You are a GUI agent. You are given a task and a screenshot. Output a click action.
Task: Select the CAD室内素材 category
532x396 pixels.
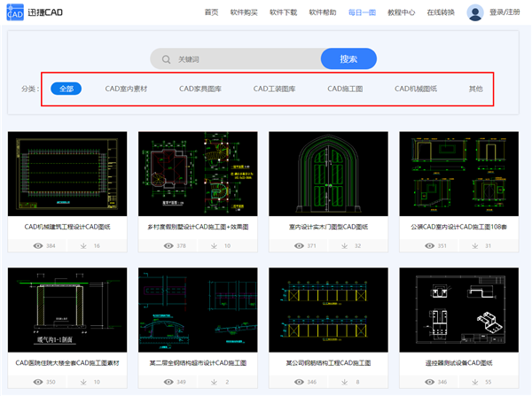126,89
